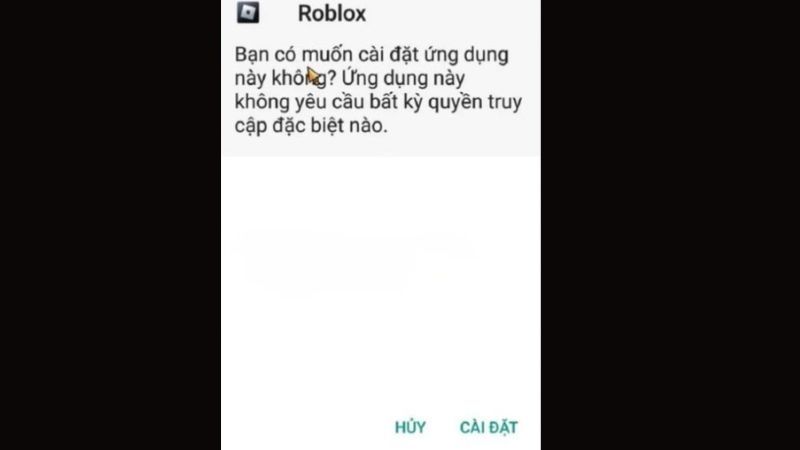Click the gray header panel beside the Roblox title

tap(453, 13)
